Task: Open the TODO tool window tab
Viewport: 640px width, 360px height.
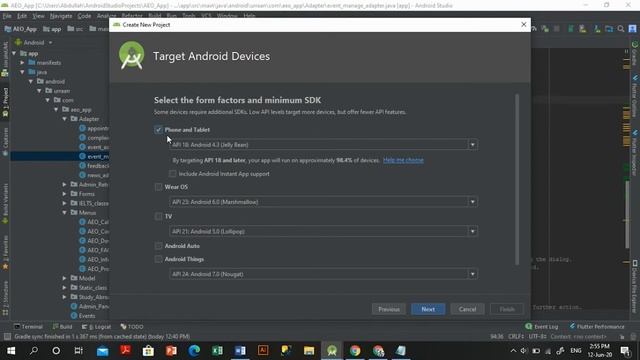Action: point(132,327)
